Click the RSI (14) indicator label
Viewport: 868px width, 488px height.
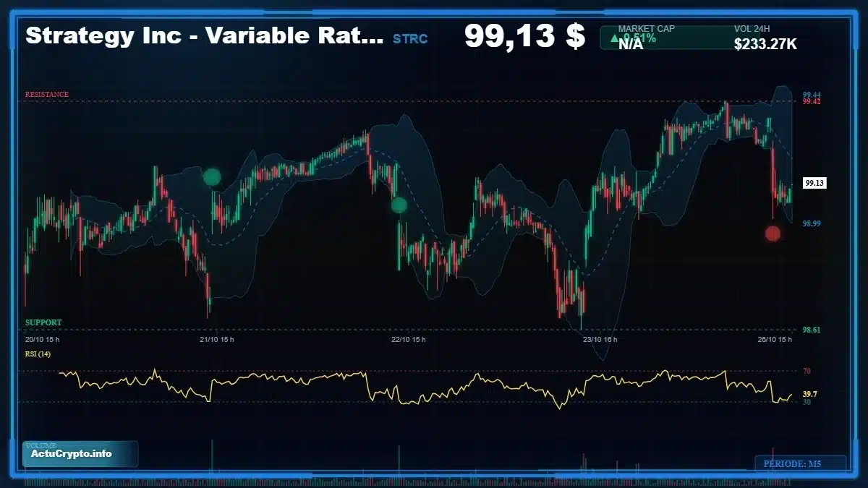(38, 354)
